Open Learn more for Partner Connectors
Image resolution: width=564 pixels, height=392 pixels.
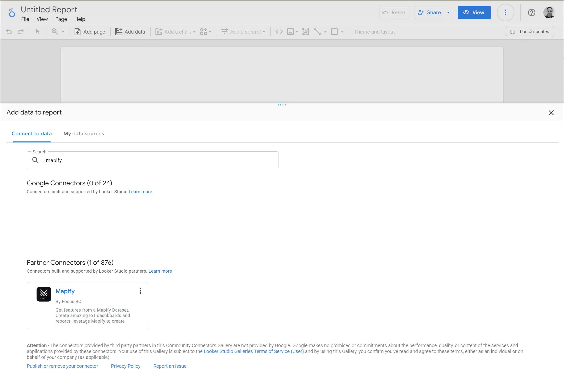tap(160, 271)
